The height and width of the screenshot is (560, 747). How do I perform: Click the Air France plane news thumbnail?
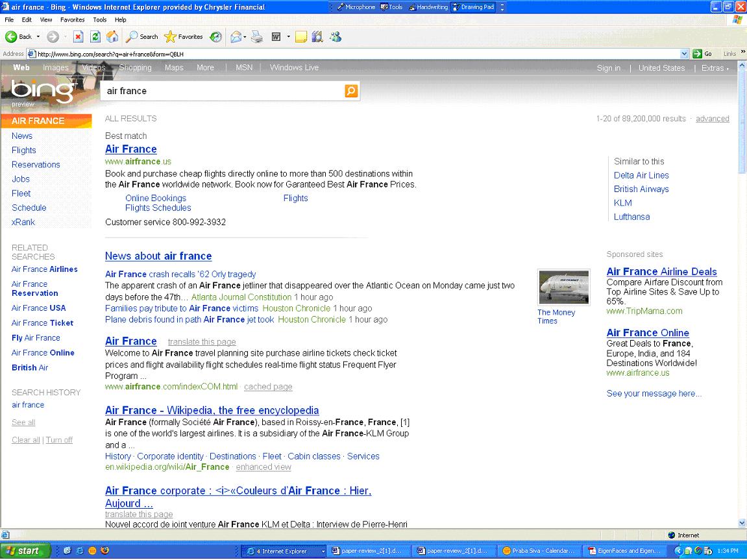(x=563, y=287)
